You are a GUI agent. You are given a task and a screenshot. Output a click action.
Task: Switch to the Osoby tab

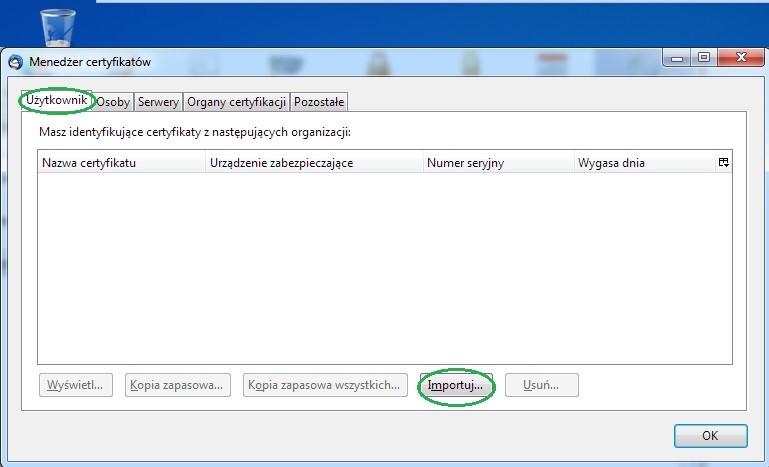(x=113, y=102)
